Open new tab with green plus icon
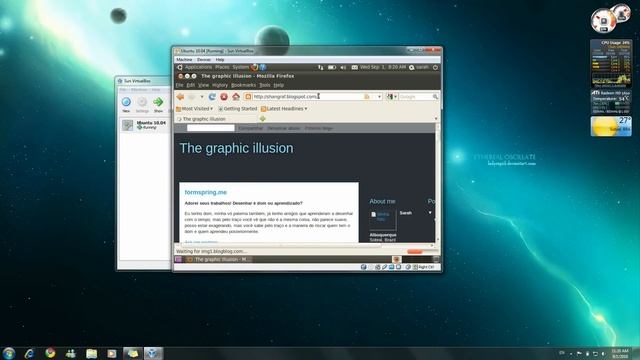640x360 pixels. 262,119
